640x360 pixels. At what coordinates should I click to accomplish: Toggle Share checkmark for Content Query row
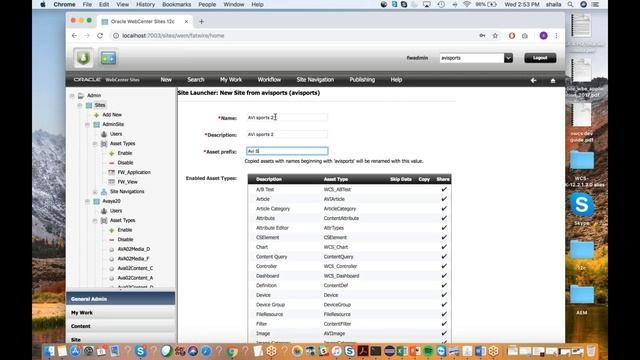click(x=444, y=256)
